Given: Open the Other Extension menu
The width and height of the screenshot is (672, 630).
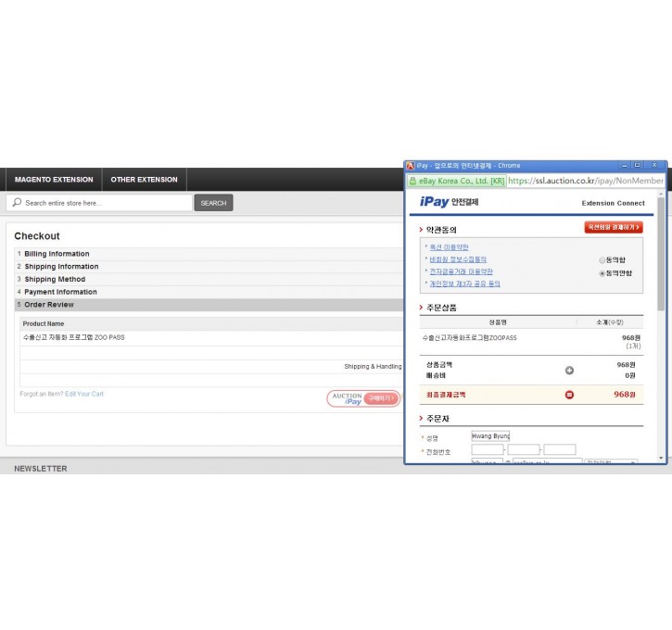Looking at the screenshot, I should click(x=144, y=180).
